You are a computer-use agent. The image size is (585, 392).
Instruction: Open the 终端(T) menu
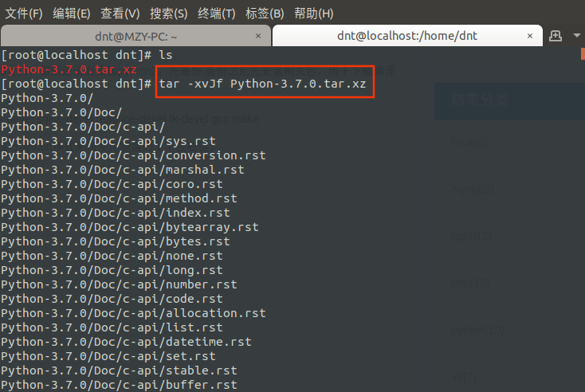pyautogui.click(x=217, y=14)
